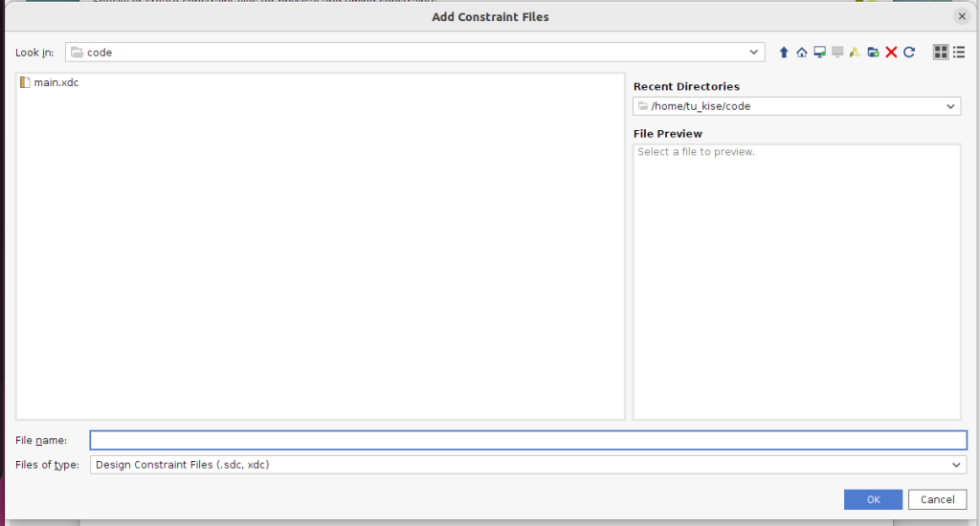Go up one directory level
Screen dimensions: 980x526
(x=784, y=53)
